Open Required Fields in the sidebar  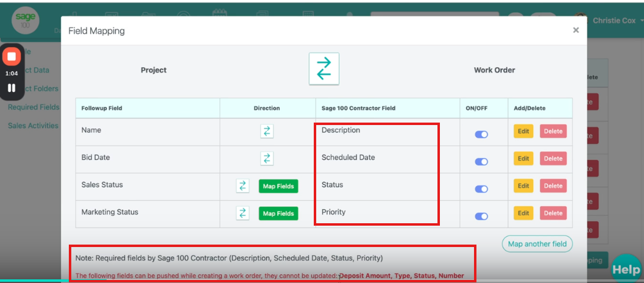pos(34,107)
